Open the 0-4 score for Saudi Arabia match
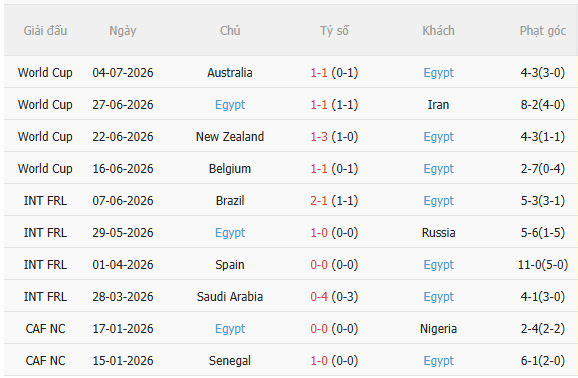578x378 pixels. [319, 297]
